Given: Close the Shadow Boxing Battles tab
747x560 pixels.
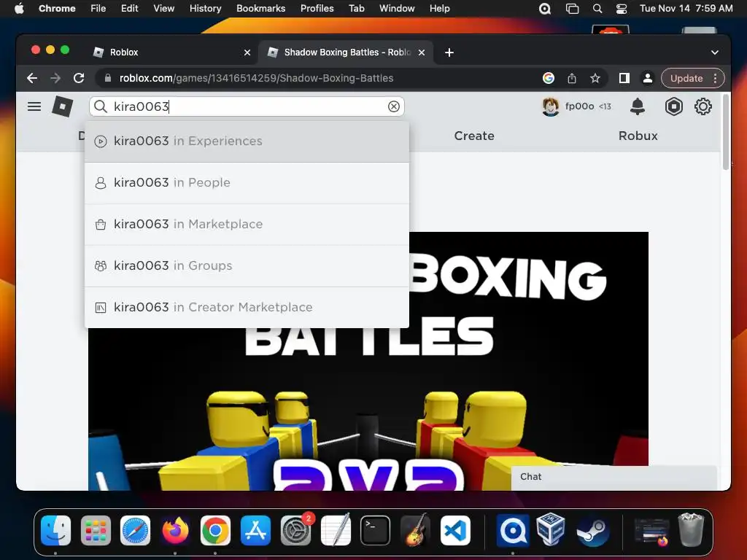Looking at the screenshot, I should [x=422, y=52].
